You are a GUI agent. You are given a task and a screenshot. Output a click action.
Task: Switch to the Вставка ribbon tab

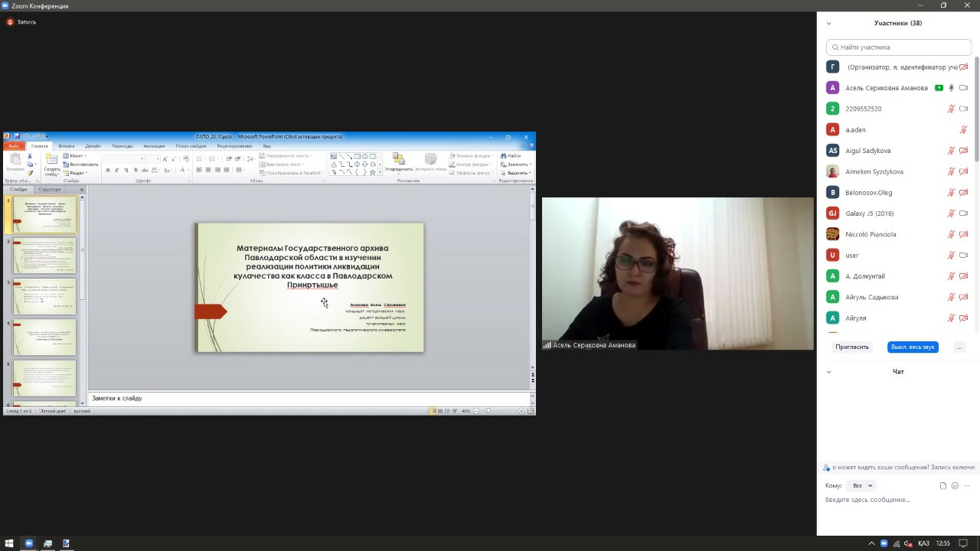pyautogui.click(x=67, y=146)
